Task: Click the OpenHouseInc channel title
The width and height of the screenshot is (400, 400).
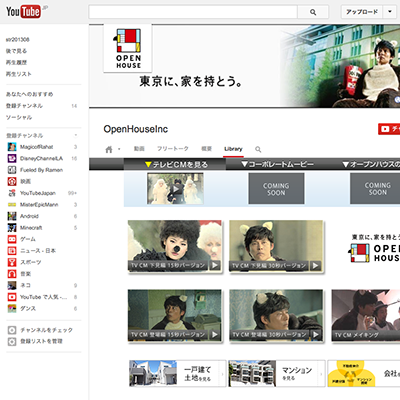Action: (x=136, y=129)
